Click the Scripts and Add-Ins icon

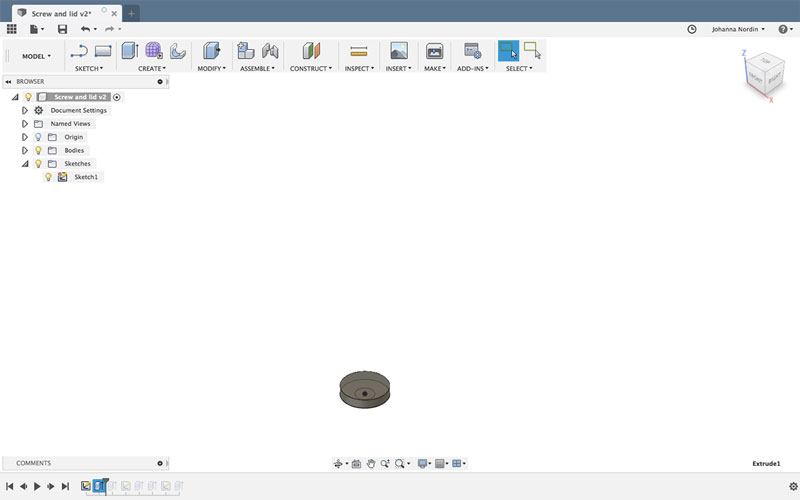[x=472, y=51]
